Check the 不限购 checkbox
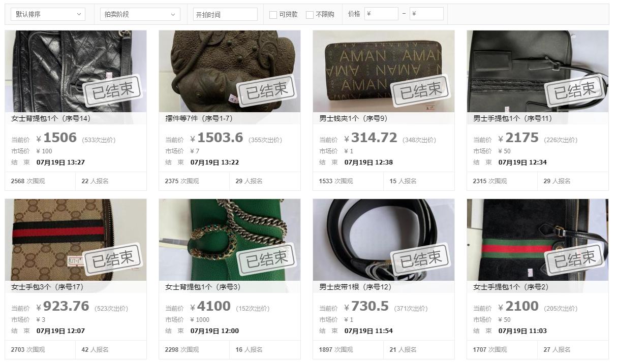The image size is (617, 364). point(310,15)
